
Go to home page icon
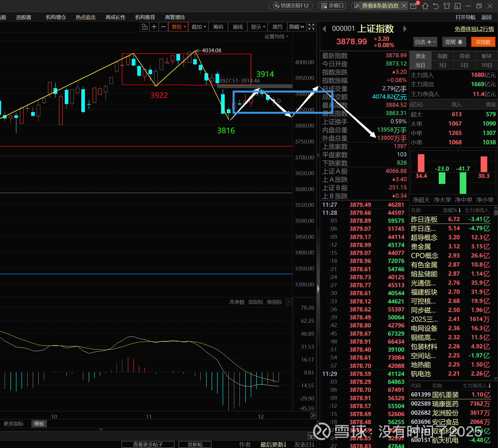point(425,6)
